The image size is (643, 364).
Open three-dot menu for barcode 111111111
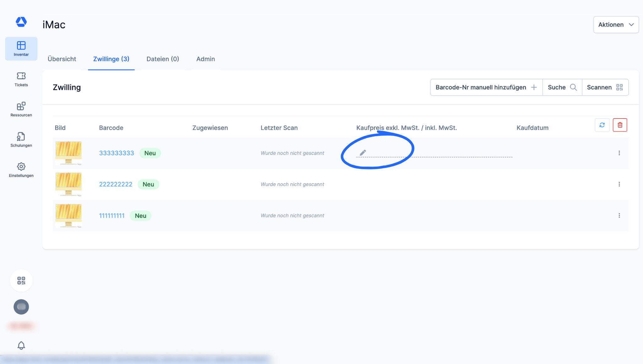pos(619,216)
